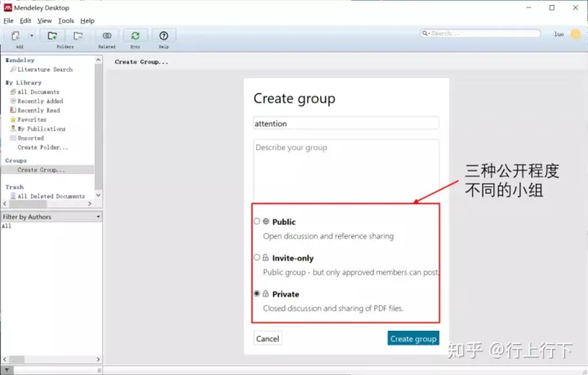
Task: Click the user avatar icon next to luo
Action: coord(575,34)
